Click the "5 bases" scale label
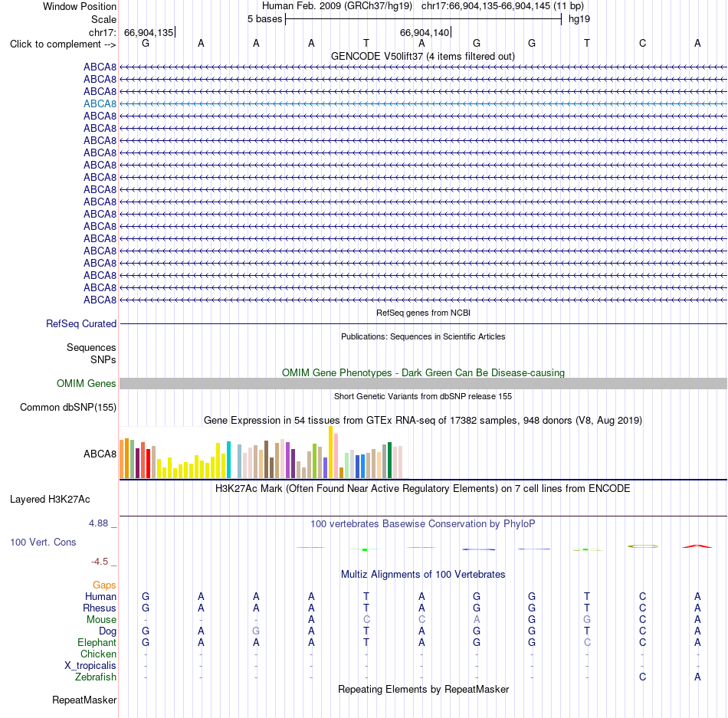 (264, 19)
